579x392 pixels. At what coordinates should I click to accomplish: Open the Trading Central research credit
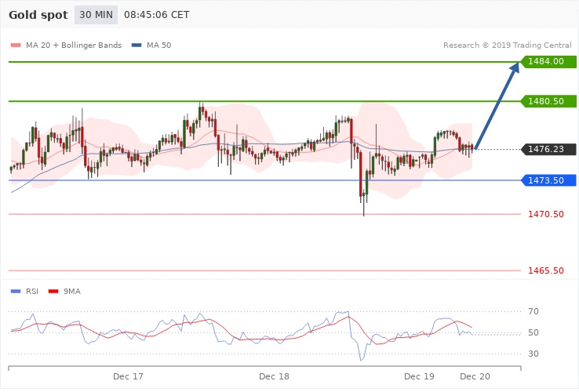coord(504,45)
